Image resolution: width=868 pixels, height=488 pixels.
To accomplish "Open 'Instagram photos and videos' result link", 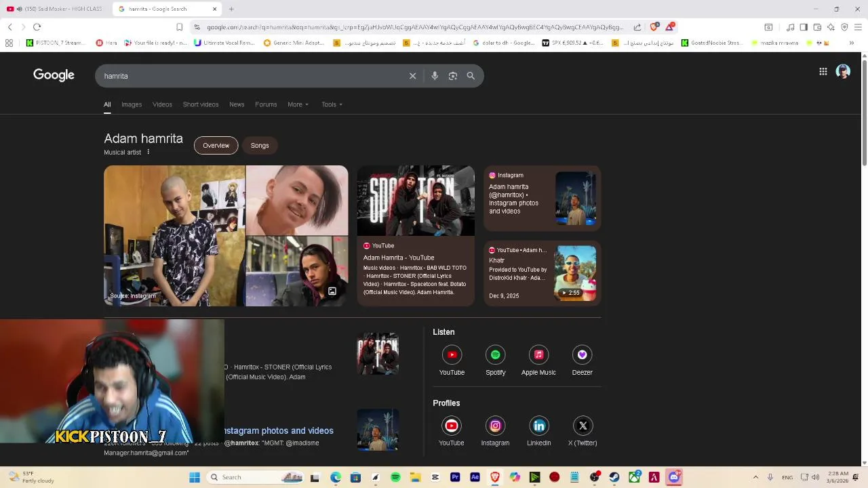I will (x=279, y=430).
